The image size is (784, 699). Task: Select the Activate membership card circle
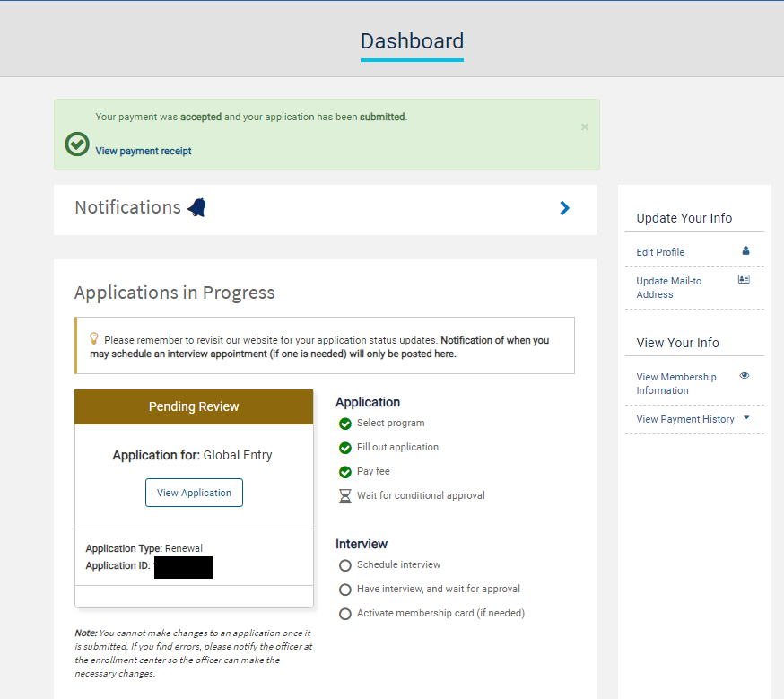(345, 614)
